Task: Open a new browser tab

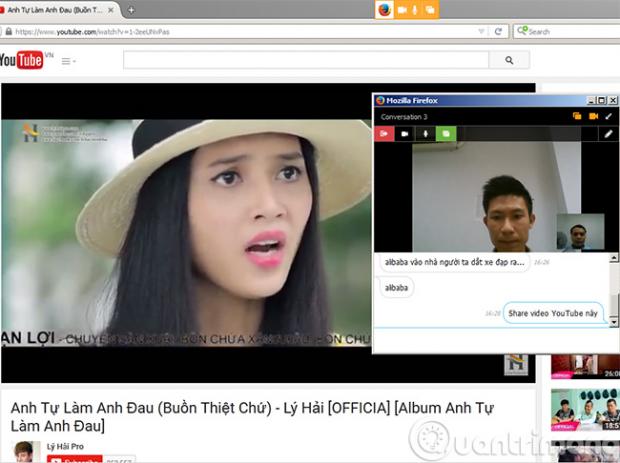Action: click(x=131, y=10)
